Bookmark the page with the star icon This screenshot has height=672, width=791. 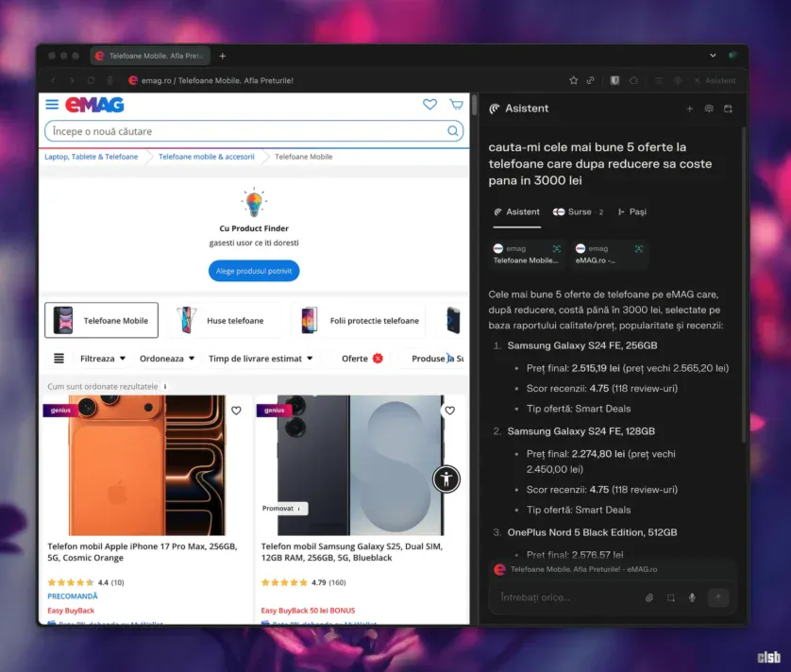pyautogui.click(x=573, y=81)
